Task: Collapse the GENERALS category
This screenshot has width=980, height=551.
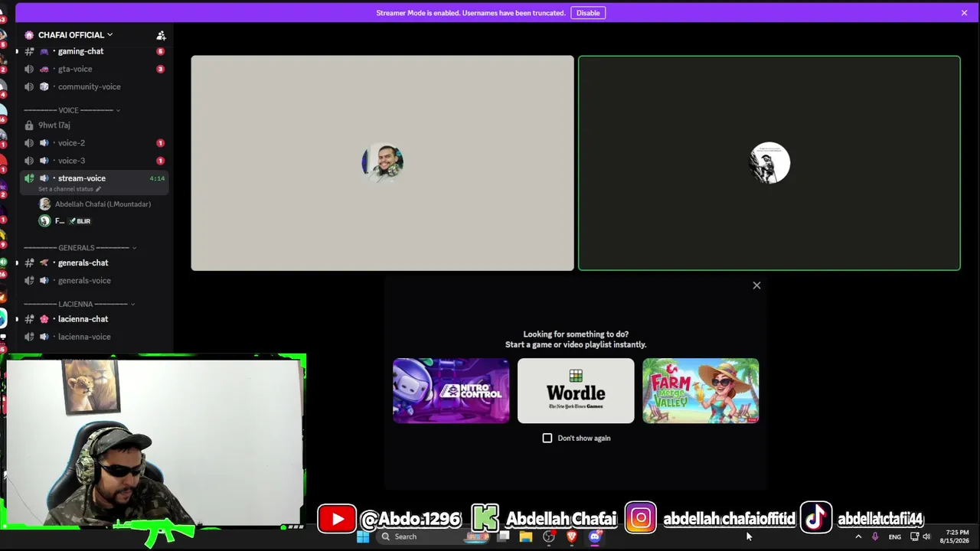Action: (x=80, y=248)
